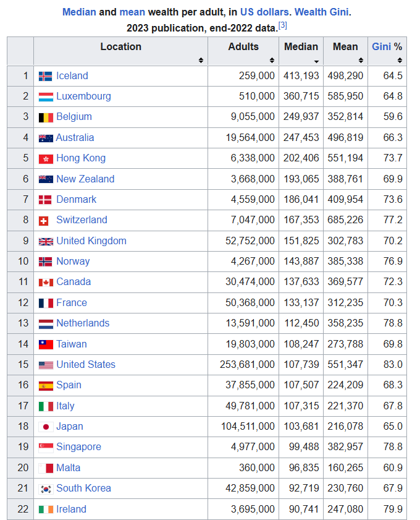Viewport: 420px width, 520px height.
Task: Click the Belgium flag icon
Action: tap(46, 117)
